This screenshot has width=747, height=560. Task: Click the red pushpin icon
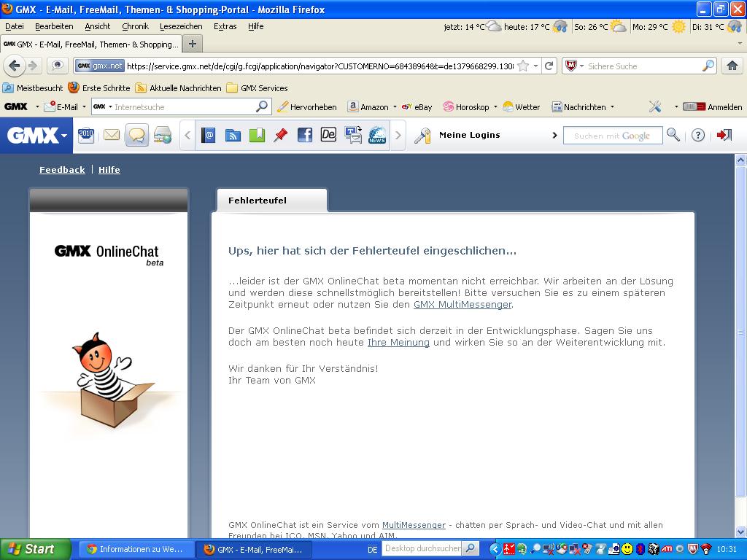[281, 135]
